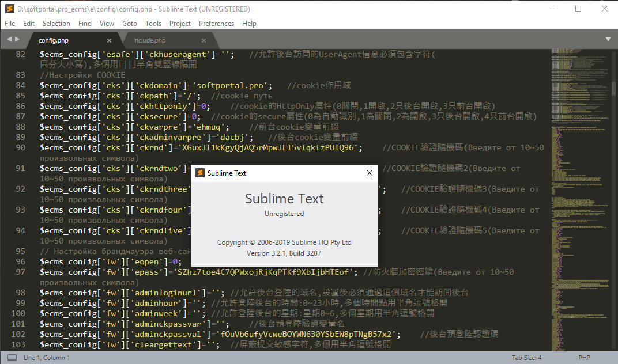
Task: Open the Goto menu
Action: pos(130,24)
